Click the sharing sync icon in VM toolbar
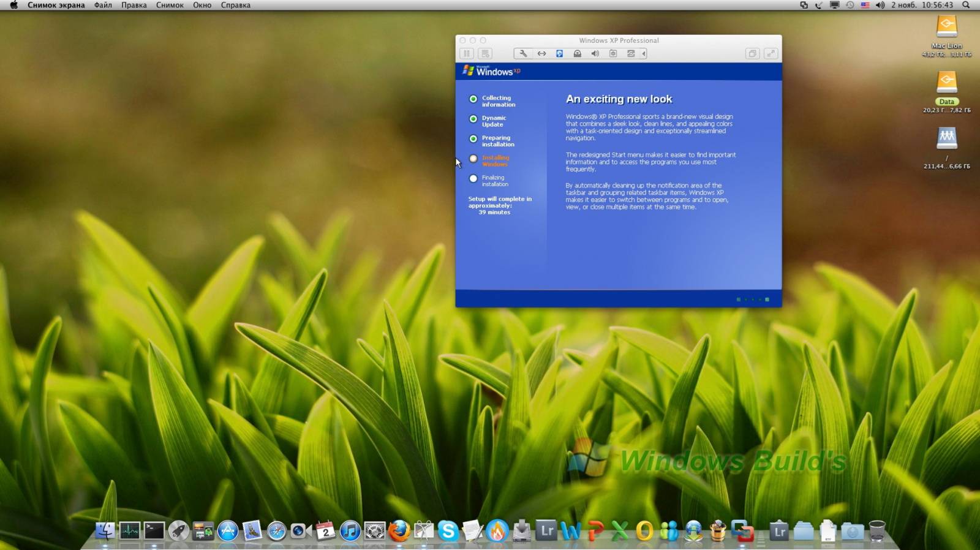Image resolution: width=980 pixels, height=550 pixels. [x=631, y=53]
